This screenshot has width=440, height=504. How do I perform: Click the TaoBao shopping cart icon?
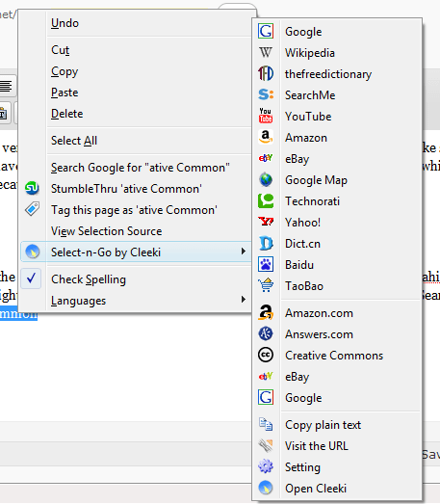[266, 285]
